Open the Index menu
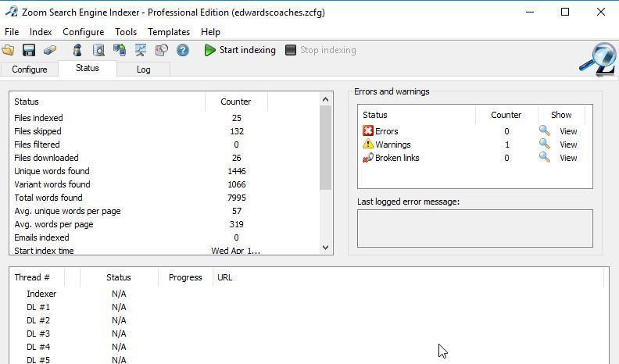Image resolution: width=619 pixels, height=364 pixels. tap(41, 32)
